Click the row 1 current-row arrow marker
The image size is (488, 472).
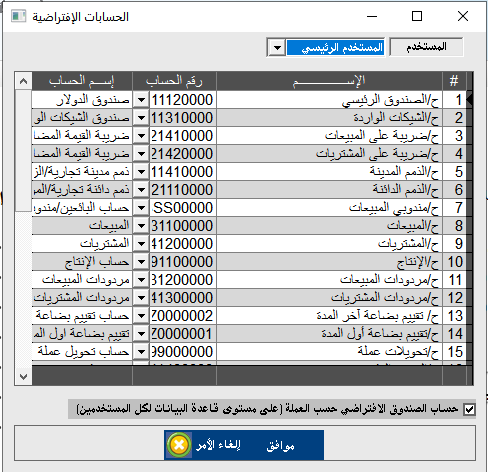coord(469,100)
